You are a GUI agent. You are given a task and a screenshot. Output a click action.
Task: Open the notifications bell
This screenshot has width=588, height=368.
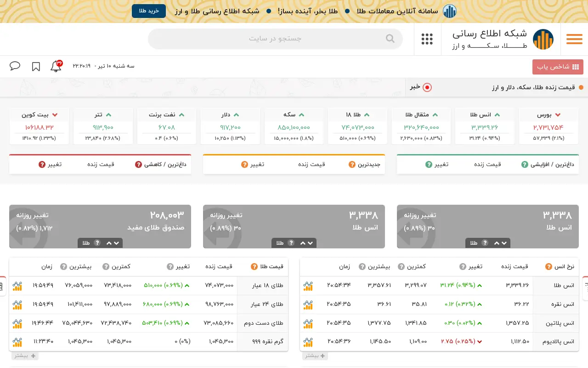click(56, 66)
